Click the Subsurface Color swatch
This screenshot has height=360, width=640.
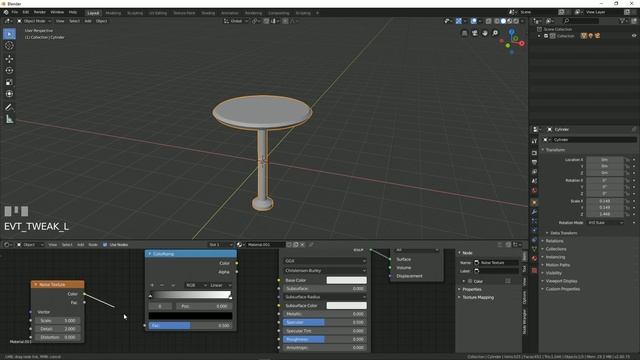[x=346, y=306]
